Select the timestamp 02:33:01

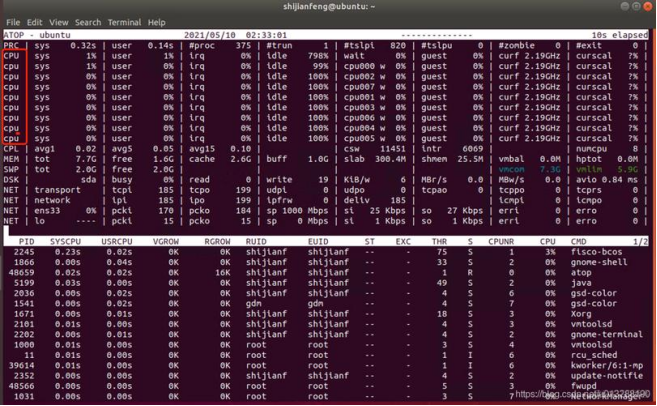point(266,35)
